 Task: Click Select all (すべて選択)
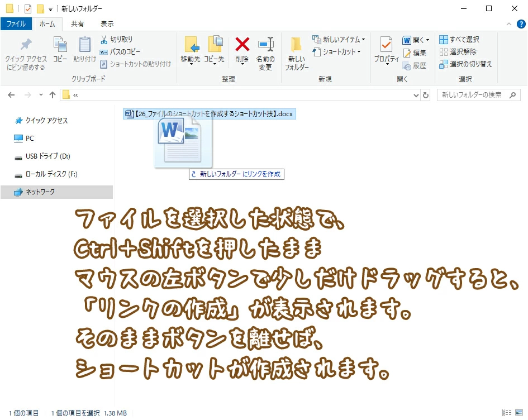tap(459, 39)
